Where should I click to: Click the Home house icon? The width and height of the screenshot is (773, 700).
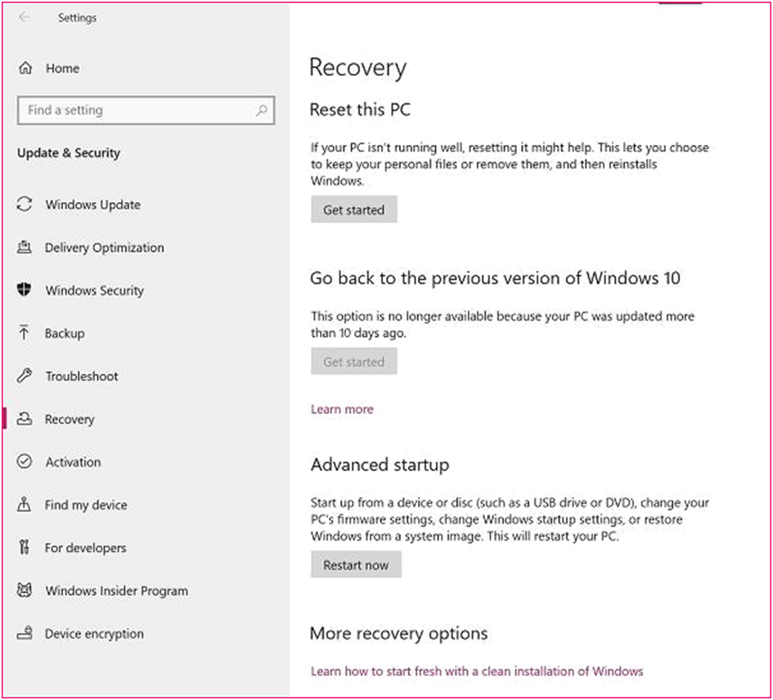click(x=25, y=68)
